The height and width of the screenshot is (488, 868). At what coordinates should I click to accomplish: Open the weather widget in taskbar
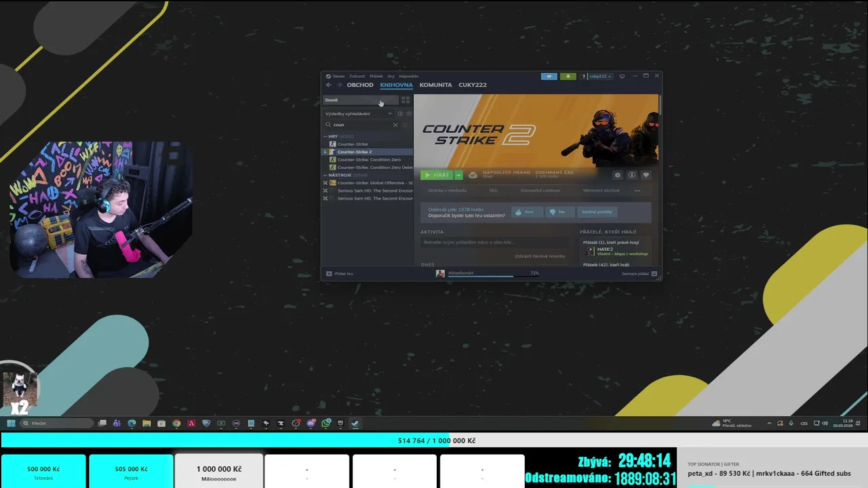[732, 423]
